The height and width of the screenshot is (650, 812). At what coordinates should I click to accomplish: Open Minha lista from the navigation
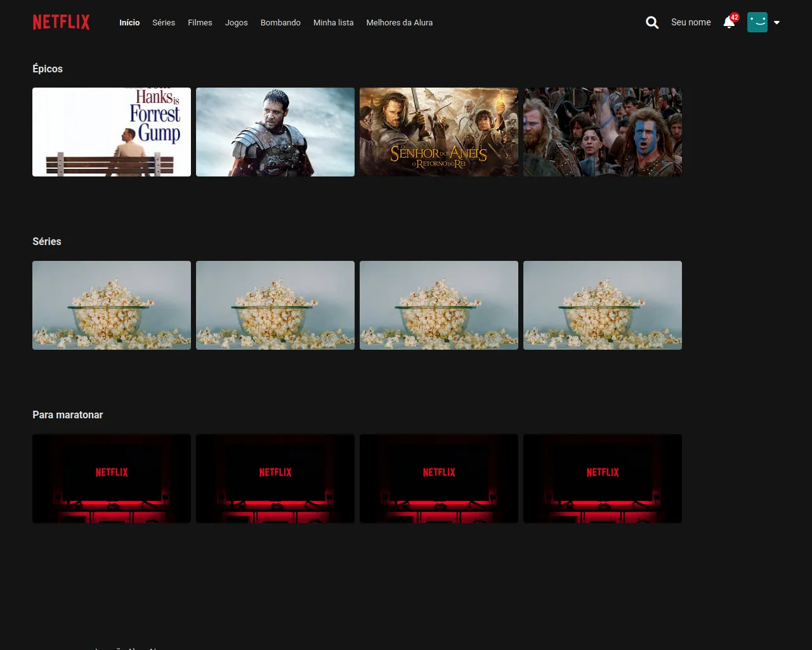(333, 22)
